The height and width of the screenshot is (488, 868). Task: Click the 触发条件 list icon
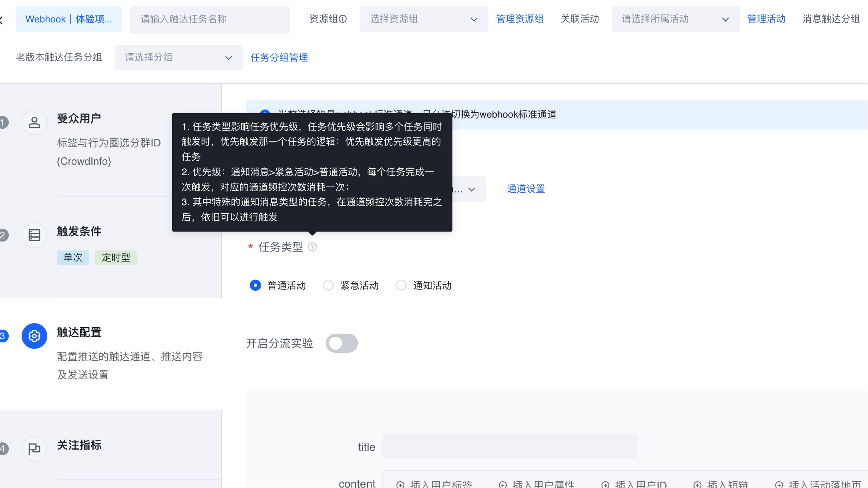34,235
